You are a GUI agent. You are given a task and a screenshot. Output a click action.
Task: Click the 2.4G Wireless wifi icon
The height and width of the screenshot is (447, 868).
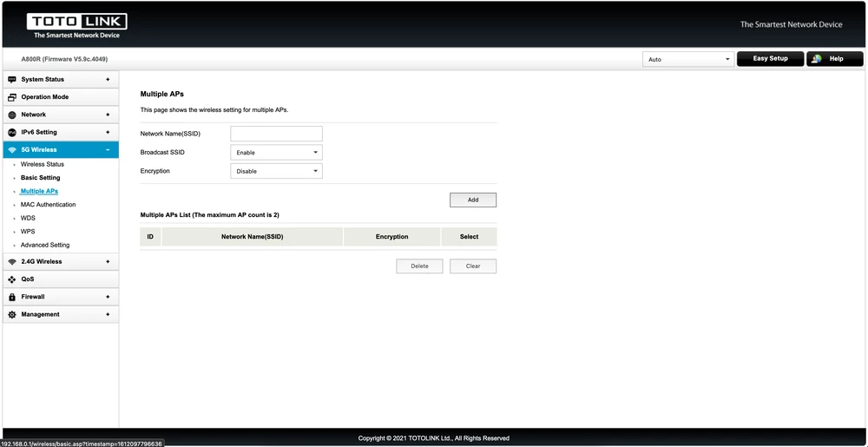(12, 261)
